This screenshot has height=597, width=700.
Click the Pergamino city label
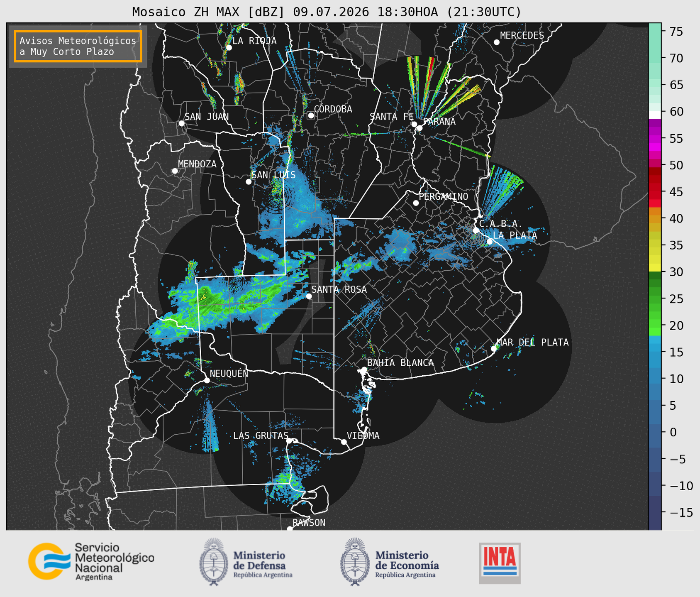pyautogui.click(x=444, y=196)
